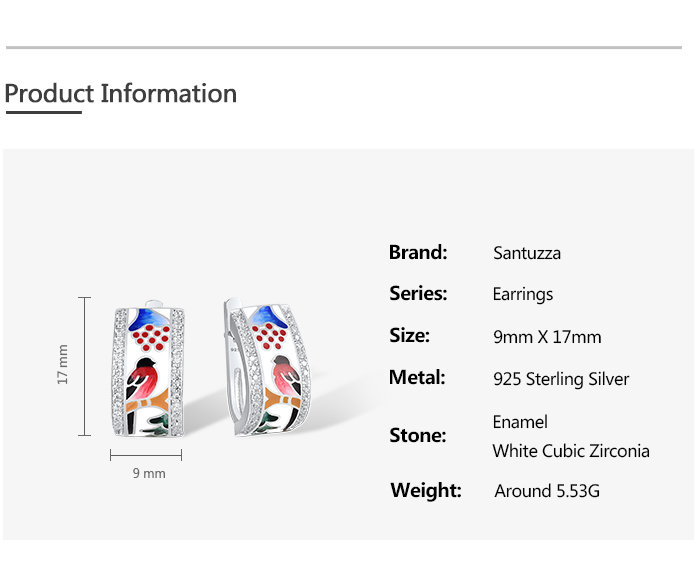Image resolution: width=700 pixels, height=588 pixels.
Task: Select the front-view earring image
Action: (x=148, y=370)
